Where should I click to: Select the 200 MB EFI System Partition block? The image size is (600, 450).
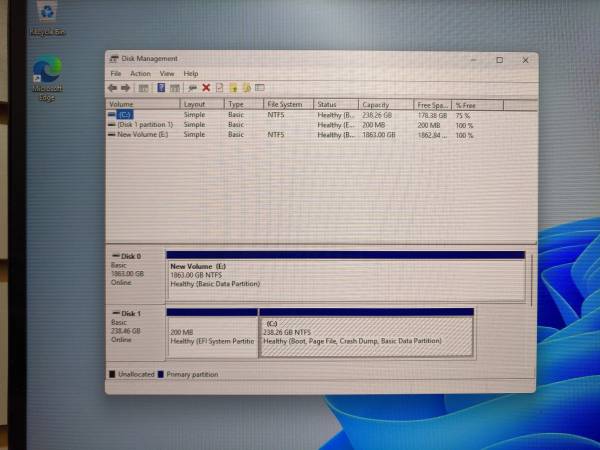pyautogui.click(x=212, y=336)
